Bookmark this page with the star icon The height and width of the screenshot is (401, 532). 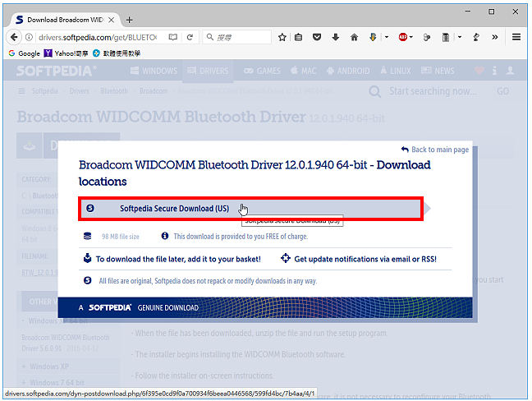click(x=282, y=37)
